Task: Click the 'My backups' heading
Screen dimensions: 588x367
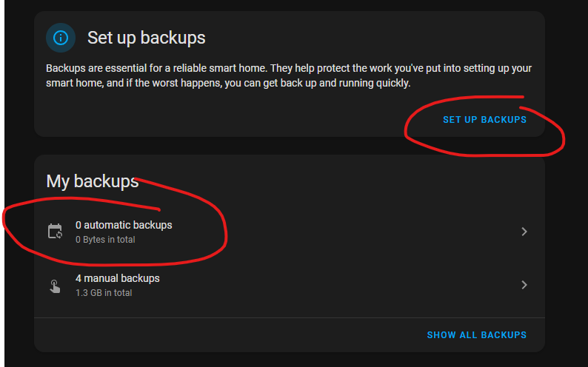Action: 93,181
